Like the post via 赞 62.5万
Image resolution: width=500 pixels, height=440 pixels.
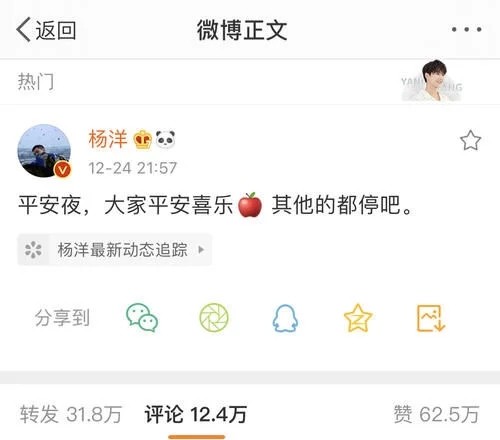436,414
